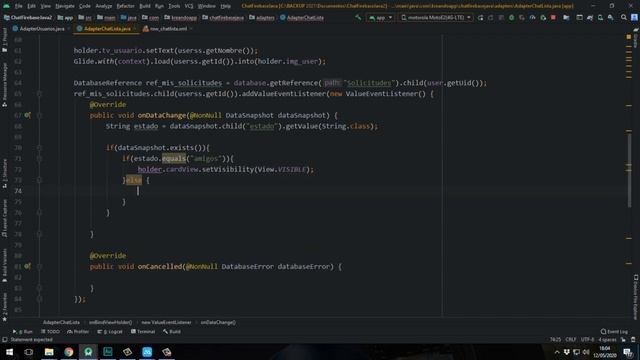Stop the running app with red square

(553, 18)
